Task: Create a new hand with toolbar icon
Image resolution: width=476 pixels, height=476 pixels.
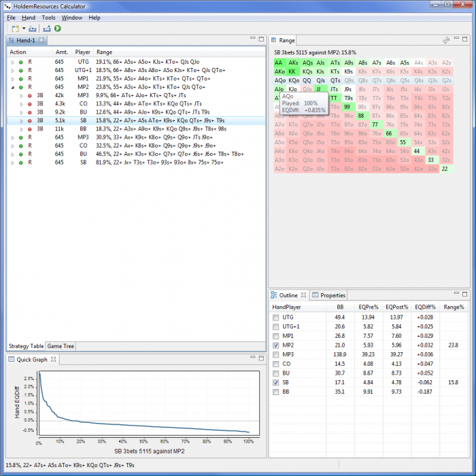Action: click(15, 29)
